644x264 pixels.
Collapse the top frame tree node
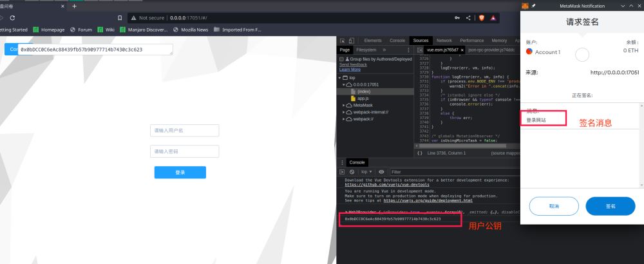341,77
